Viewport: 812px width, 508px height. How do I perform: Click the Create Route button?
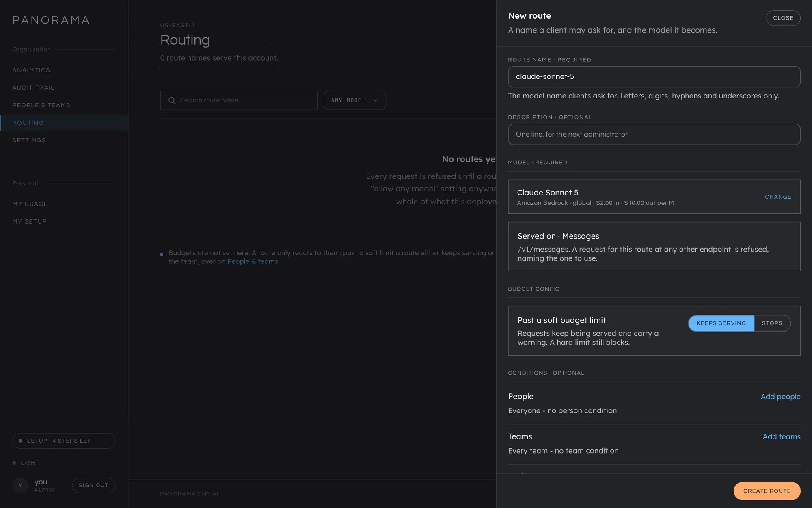click(767, 491)
